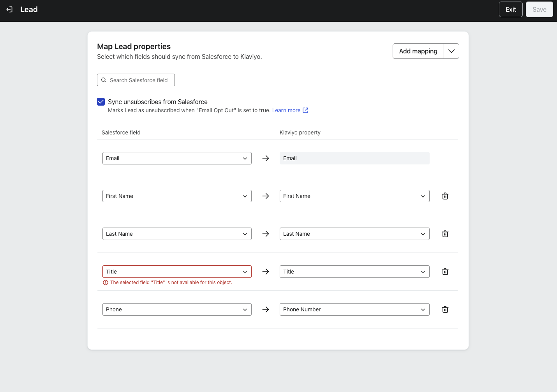The width and height of the screenshot is (557, 392).
Task: Delete the First Name mapping row
Action: [445, 196]
